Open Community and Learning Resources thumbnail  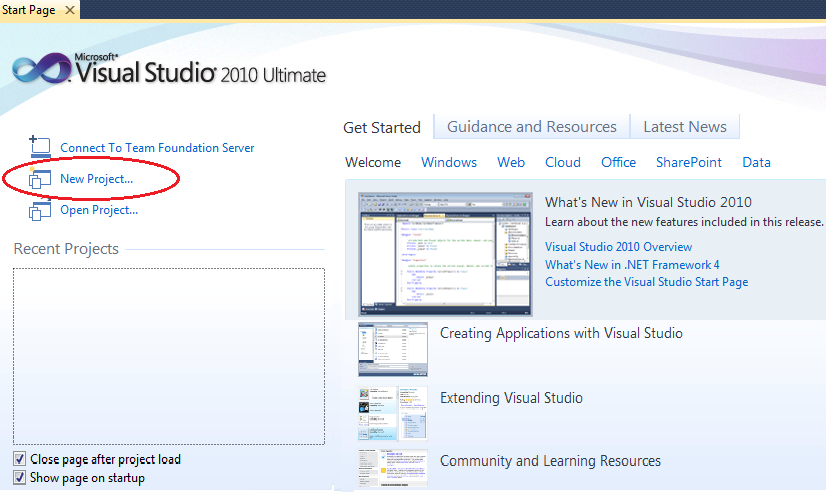pyautogui.click(x=393, y=468)
